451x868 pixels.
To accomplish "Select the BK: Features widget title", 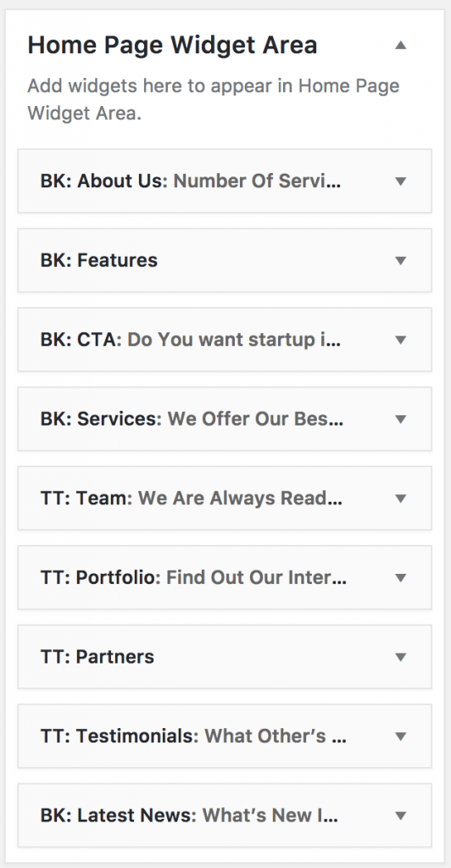I will pos(99,260).
